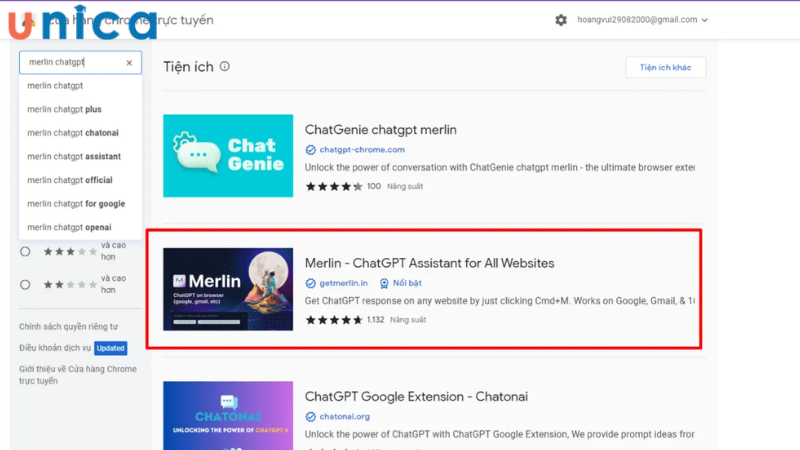Open Giới thiệu về Cửa hàng Chrome trực tuyến
The image size is (800, 450).
(78, 374)
